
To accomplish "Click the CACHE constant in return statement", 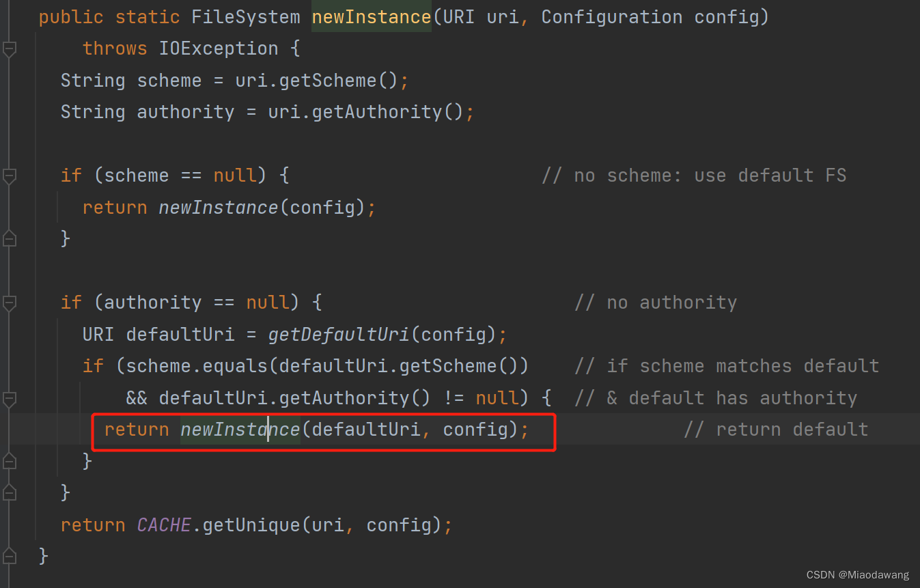I will (164, 525).
